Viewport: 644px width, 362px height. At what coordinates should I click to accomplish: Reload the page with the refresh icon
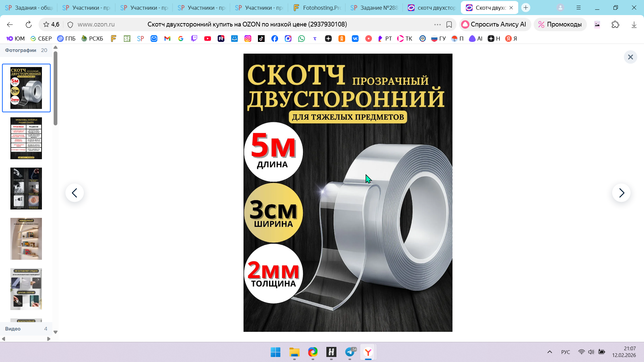(29, 24)
